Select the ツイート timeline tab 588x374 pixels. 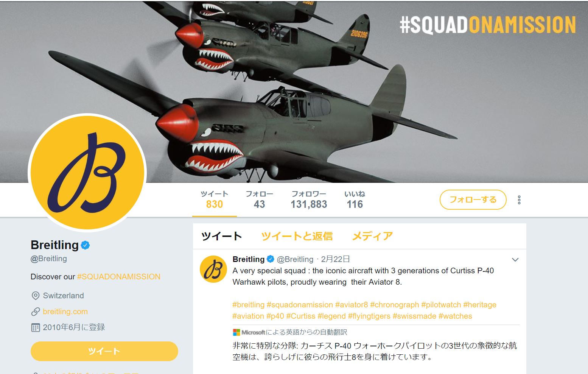pyautogui.click(x=222, y=236)
